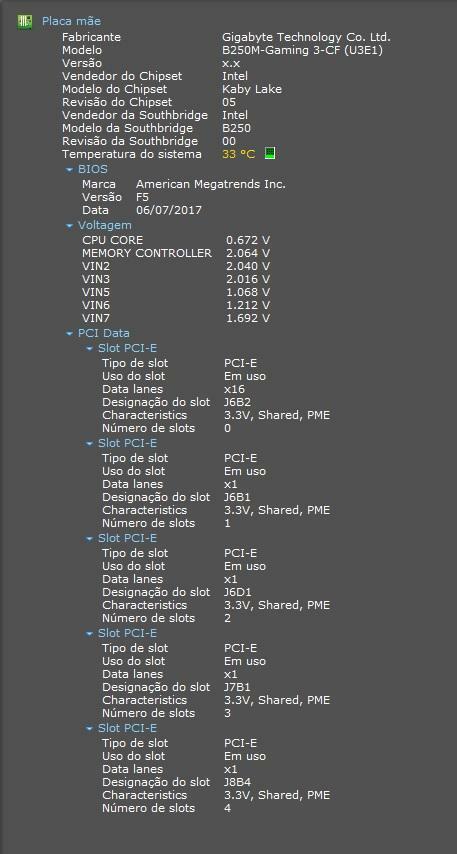Collapse the Slot PCI-E arrow above designation J8B4
Screen dimensions: 457x854
[89, 729]
